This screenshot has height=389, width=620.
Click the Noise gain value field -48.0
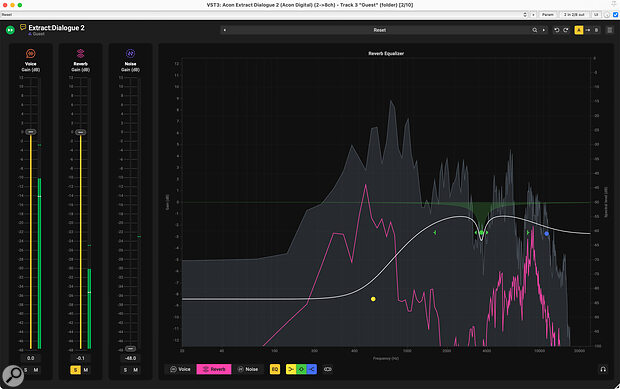click(x=130, y=358)
